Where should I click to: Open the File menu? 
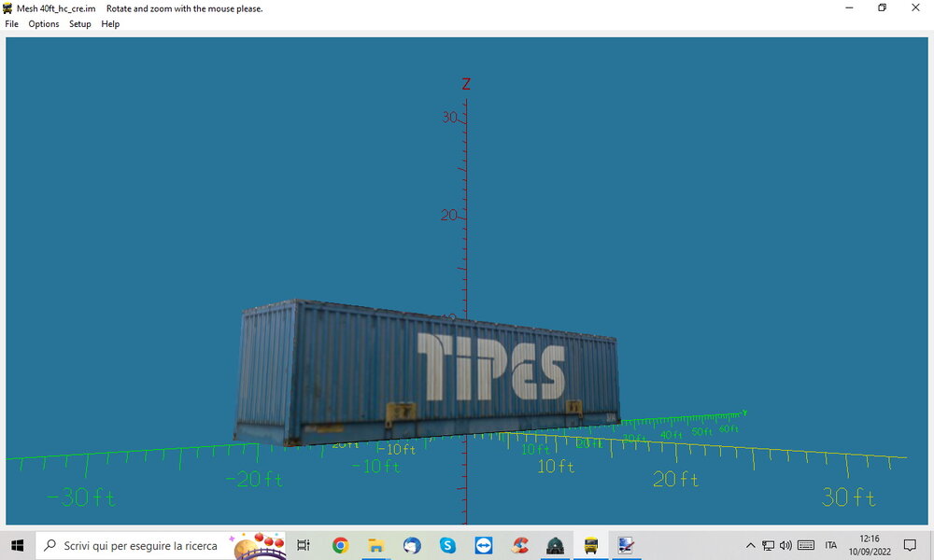[x=11, y=24]
